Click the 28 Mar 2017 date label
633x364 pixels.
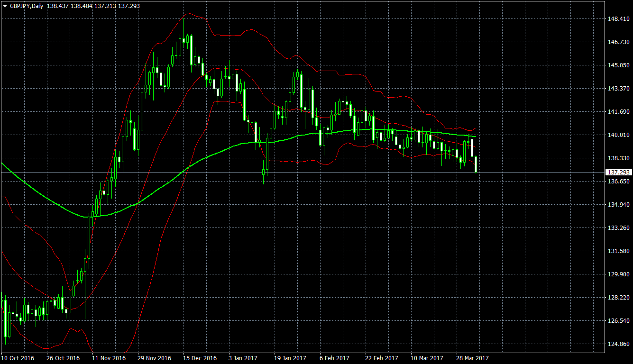click(x=473, y=358)
